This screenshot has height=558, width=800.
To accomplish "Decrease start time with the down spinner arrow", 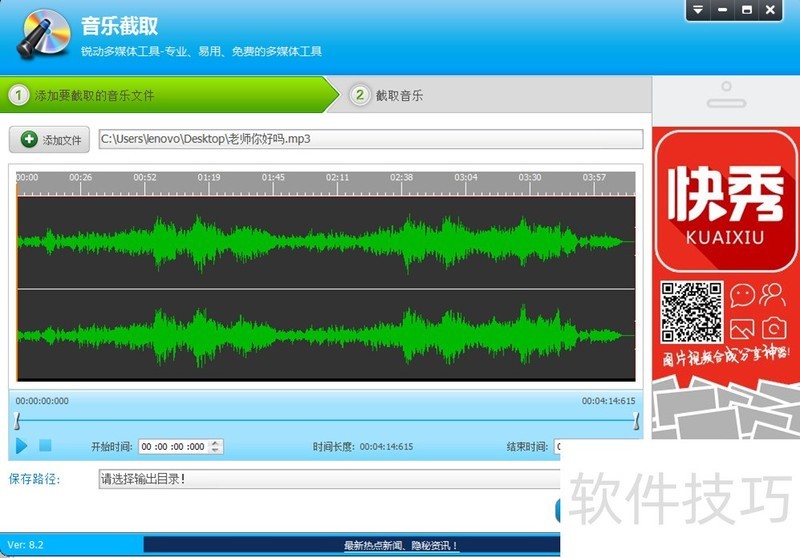I will (215, 450).
